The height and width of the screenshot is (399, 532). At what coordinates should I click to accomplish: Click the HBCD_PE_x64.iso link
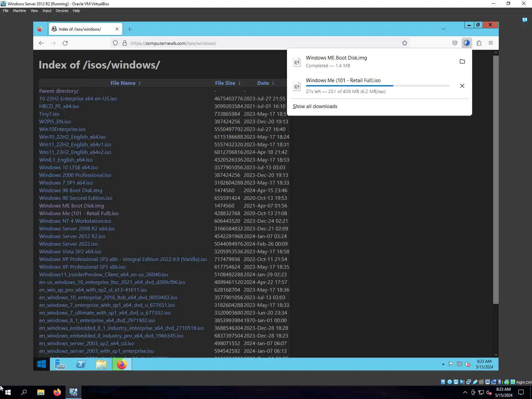pyautogui.click(x=59, y=106)
